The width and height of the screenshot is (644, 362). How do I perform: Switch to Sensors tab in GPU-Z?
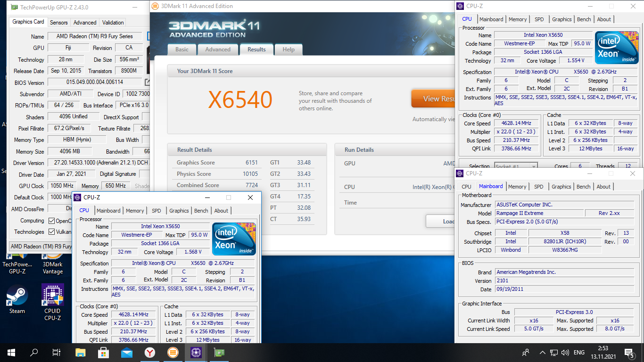pos(59,22)
